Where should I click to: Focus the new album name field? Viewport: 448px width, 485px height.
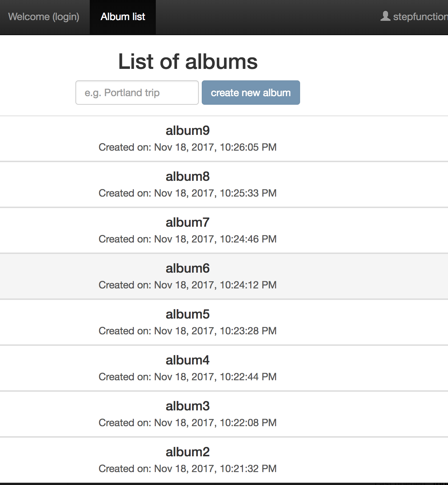click(137, 93)
